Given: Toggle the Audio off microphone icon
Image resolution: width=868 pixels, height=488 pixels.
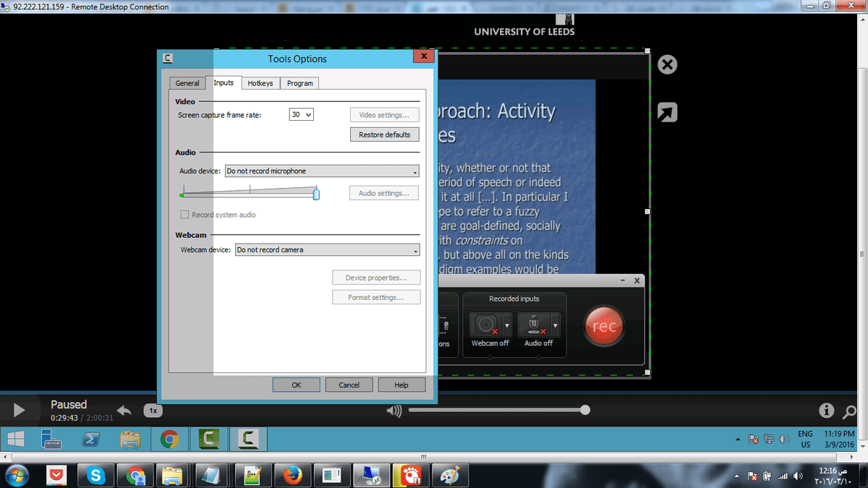Looking at the screenshot, I should click(x=532, y=325).
